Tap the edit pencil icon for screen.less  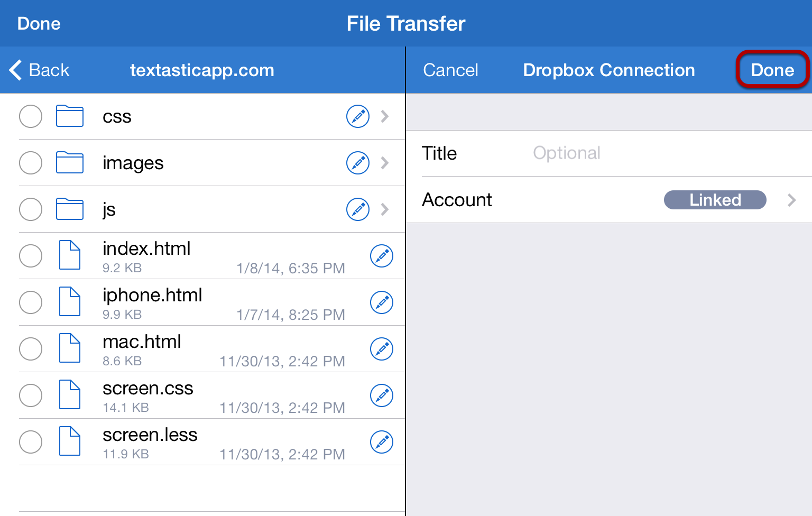(381, 442)
